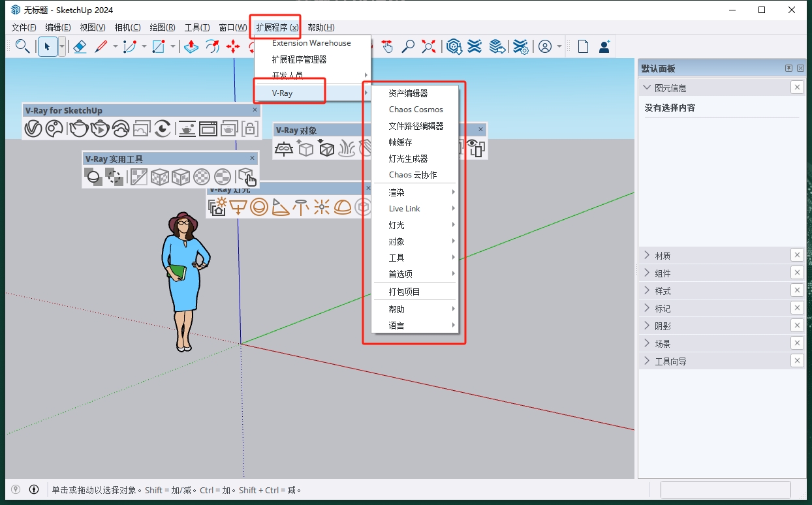Start V-Ray interactive render teapot icon
This screenshot has width=812, height=505.
coord(100,129)
